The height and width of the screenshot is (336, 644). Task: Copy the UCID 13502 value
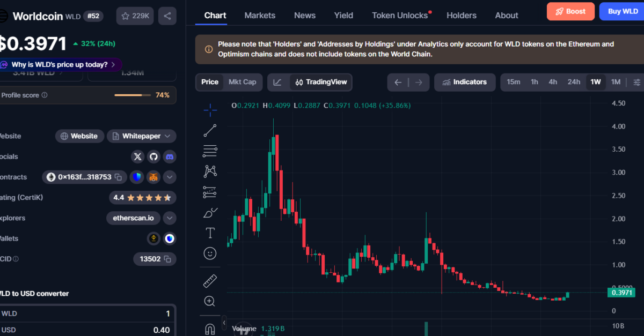[167, 259]
